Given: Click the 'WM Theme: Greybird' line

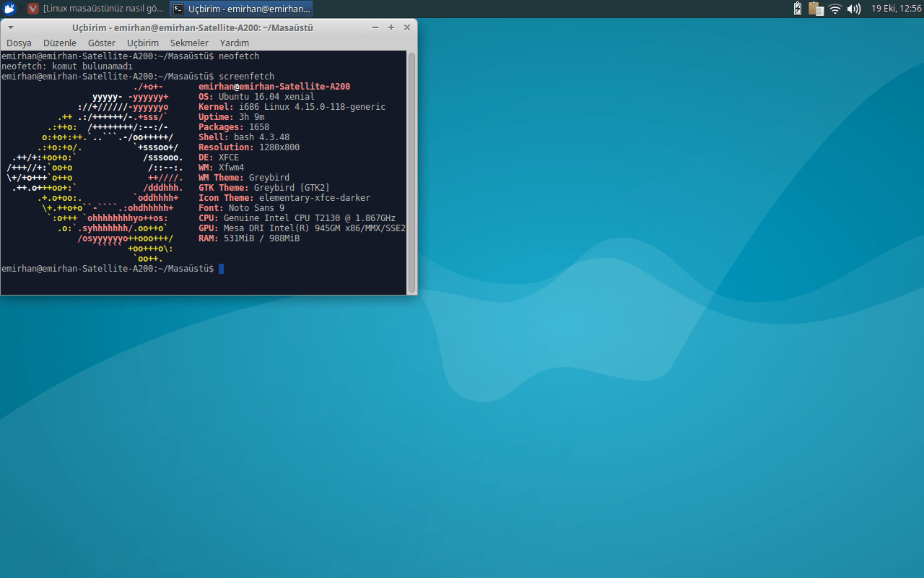Looking at the screenshot, I should [x=244, y=178].
